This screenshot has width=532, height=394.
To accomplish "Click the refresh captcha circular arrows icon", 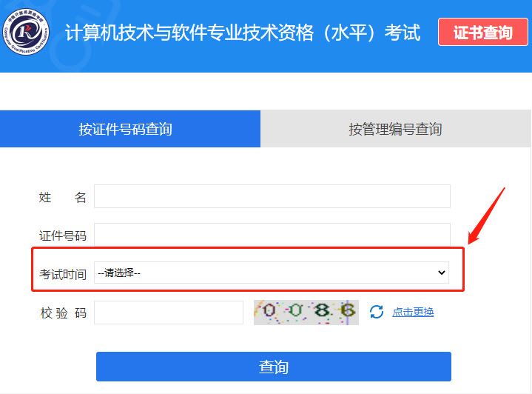I will click(377, 312).
